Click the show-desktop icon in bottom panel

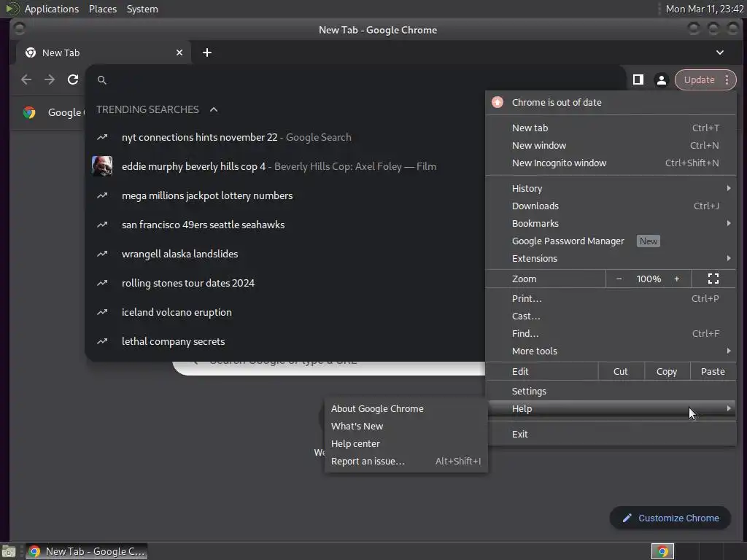[8, 551]
